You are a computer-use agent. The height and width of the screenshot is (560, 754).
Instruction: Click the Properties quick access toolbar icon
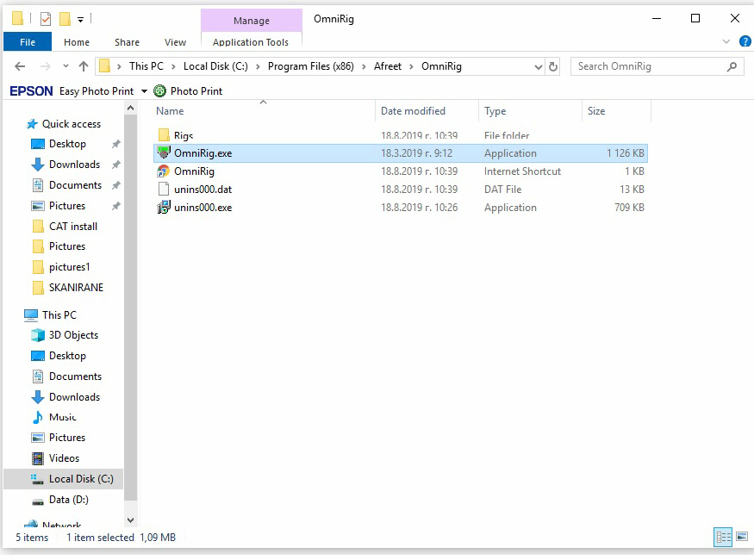46,19
